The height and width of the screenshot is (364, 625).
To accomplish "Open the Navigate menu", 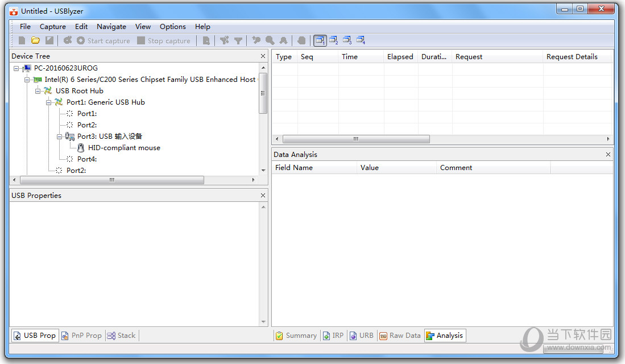I will [x=111, y=27].
